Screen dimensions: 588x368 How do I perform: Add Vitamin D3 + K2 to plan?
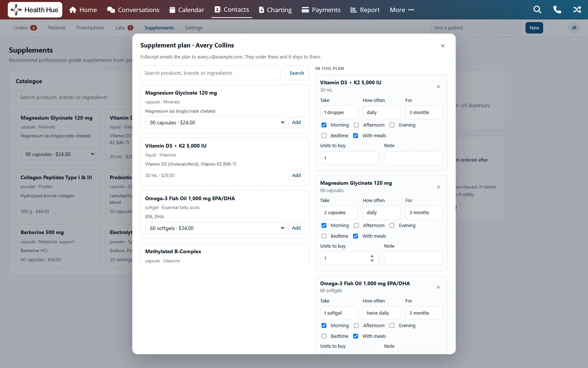[296, 176]
